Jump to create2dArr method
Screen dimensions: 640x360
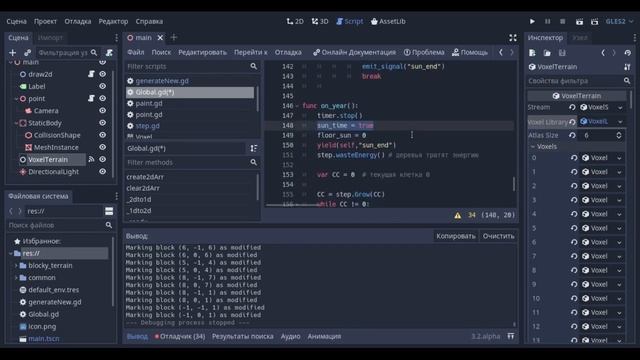(x=145, y=177)
